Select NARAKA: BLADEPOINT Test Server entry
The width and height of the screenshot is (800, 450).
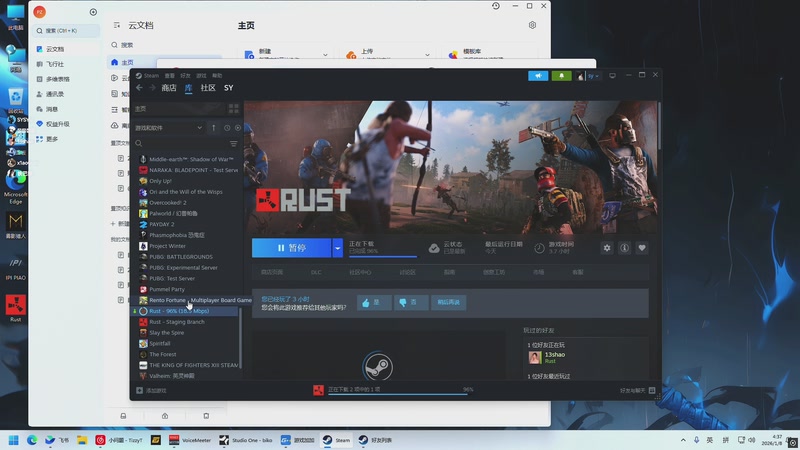tap(187, 170)
